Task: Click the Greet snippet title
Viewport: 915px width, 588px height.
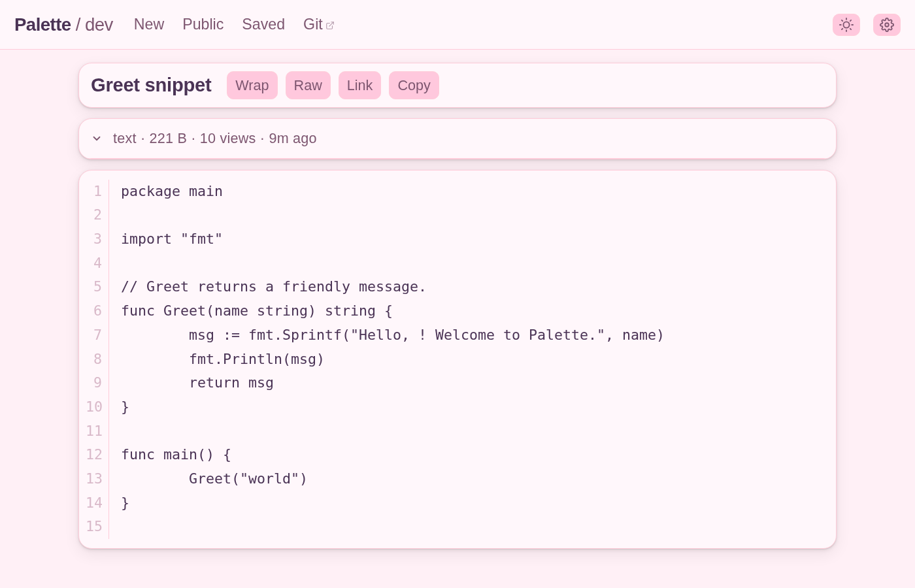Action: [151, 85]
